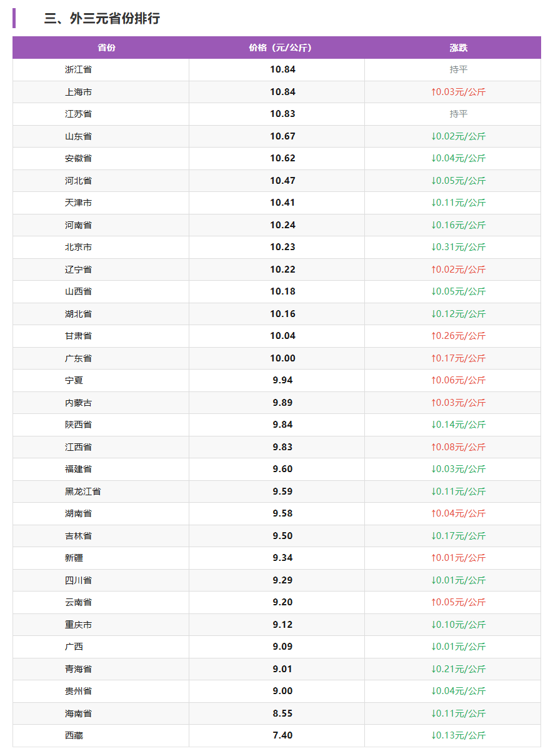553x756 pixels.
Task: Select the 海南省 province cell
Action: click(x=78, y=713)
